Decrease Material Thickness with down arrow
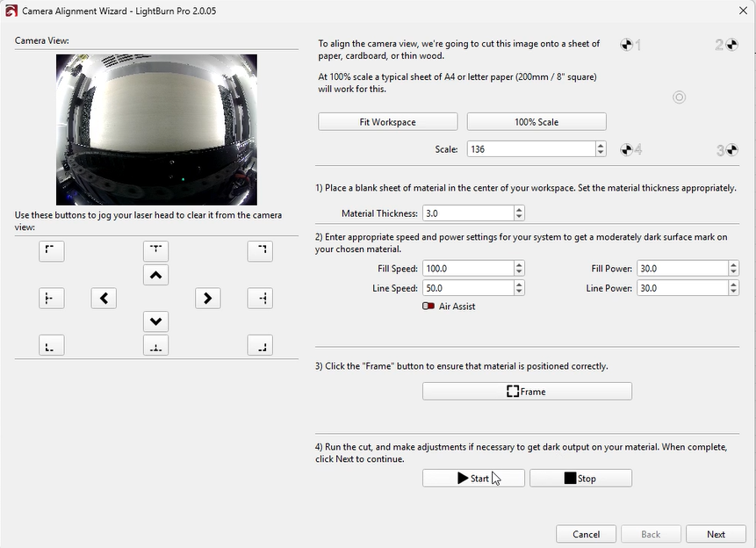Viewport: 756px width, 548px height. [519, 217]
